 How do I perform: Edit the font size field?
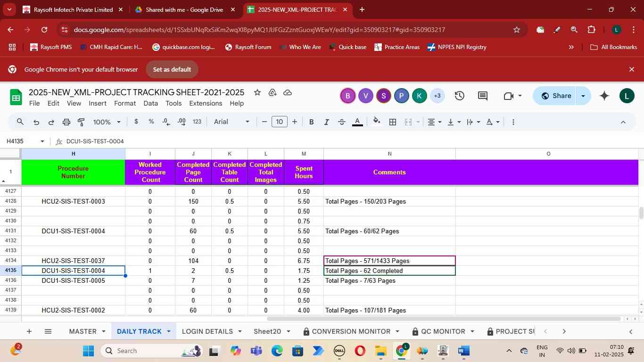pos(280,122)
